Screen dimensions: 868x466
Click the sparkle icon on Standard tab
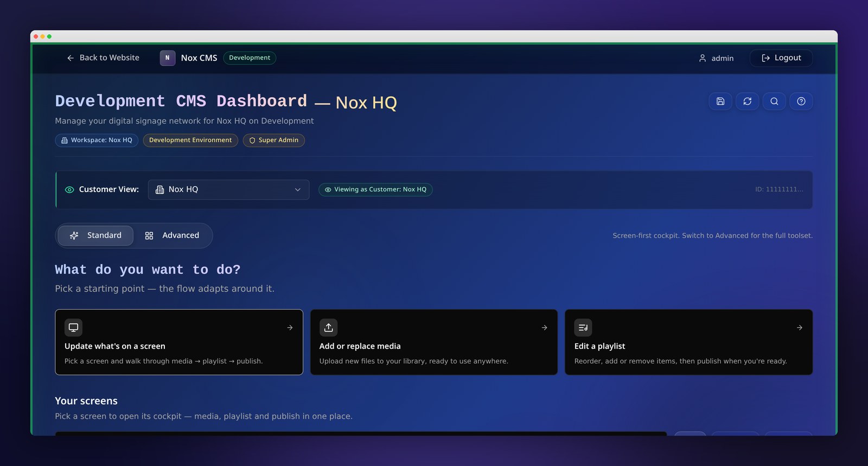coord(74,235)
